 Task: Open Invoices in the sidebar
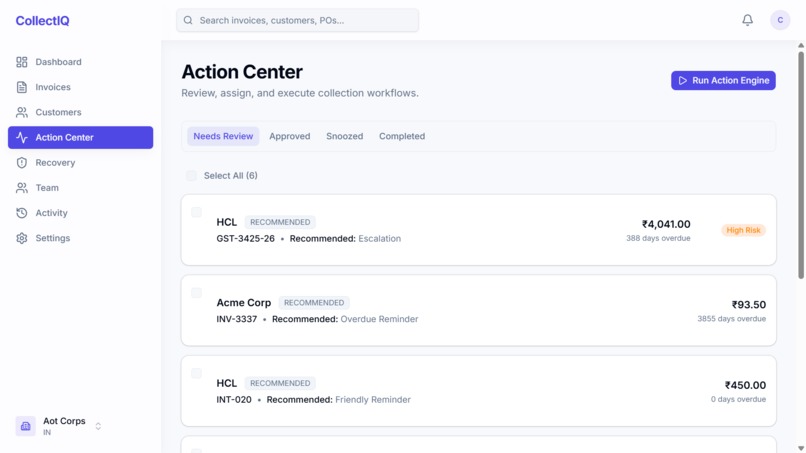tap(80, 87)
